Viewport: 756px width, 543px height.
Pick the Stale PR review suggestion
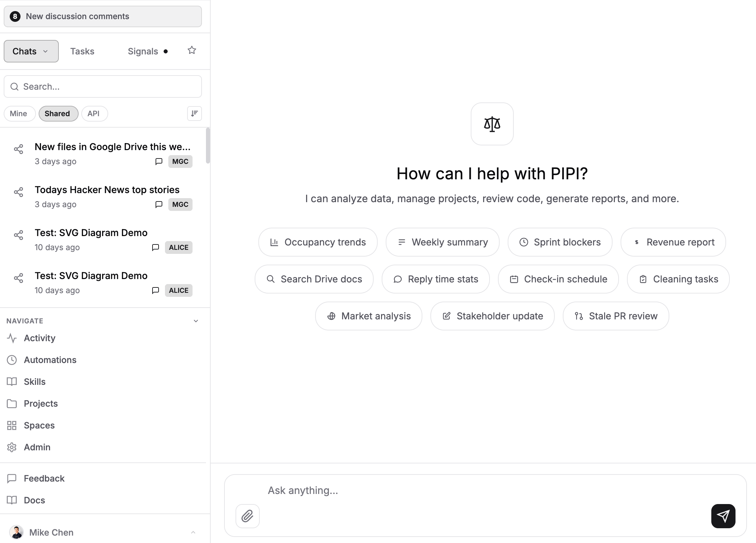point(616,316)
